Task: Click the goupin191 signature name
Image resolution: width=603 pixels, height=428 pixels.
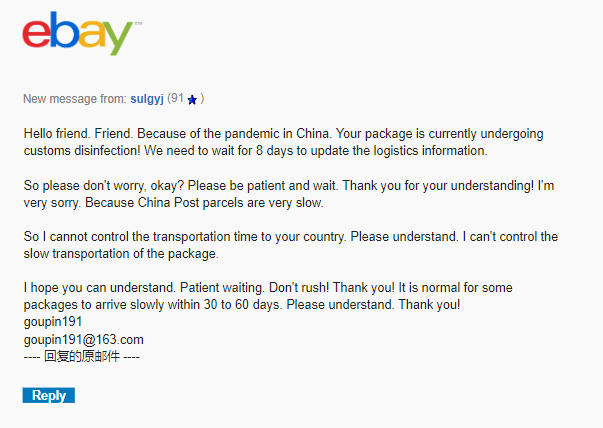Action: 53,321
